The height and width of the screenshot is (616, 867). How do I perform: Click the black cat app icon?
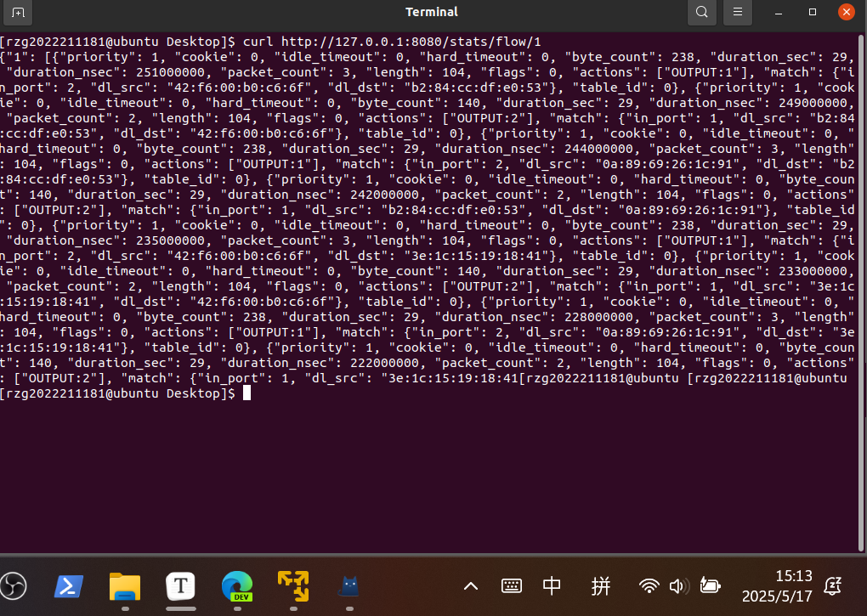348,585
